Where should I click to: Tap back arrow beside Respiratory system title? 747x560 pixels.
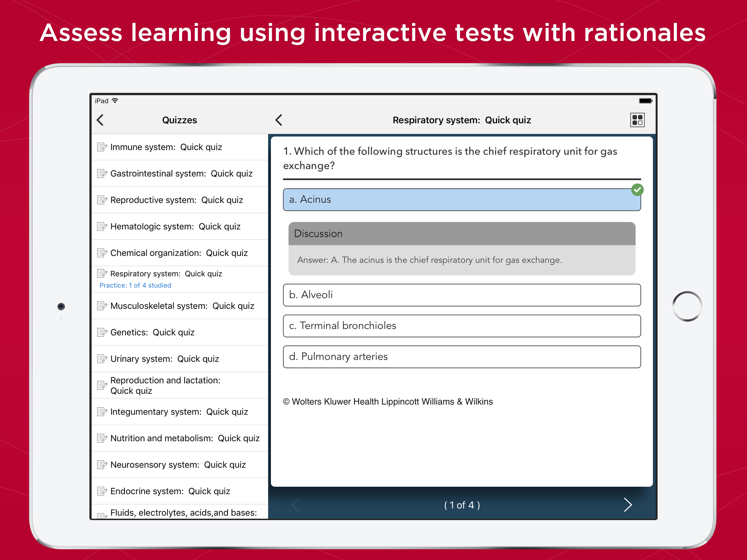point(279,120)
